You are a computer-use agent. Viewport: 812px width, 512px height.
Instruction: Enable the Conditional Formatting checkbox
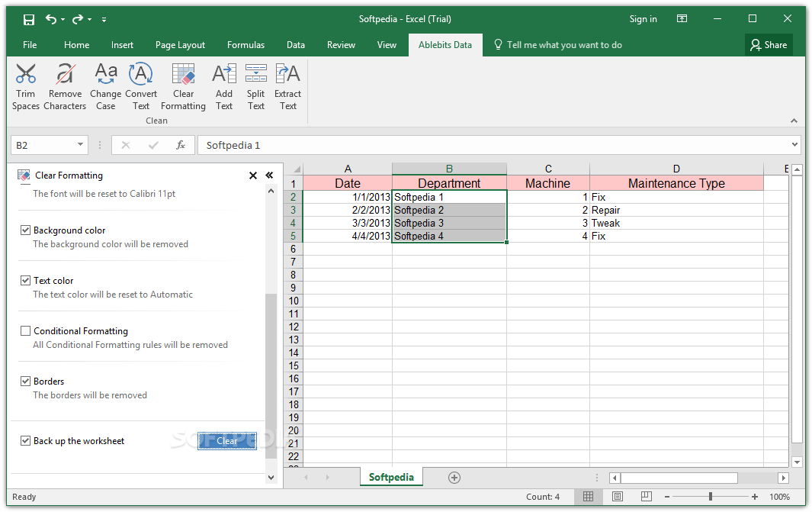(x=25, y=330)
